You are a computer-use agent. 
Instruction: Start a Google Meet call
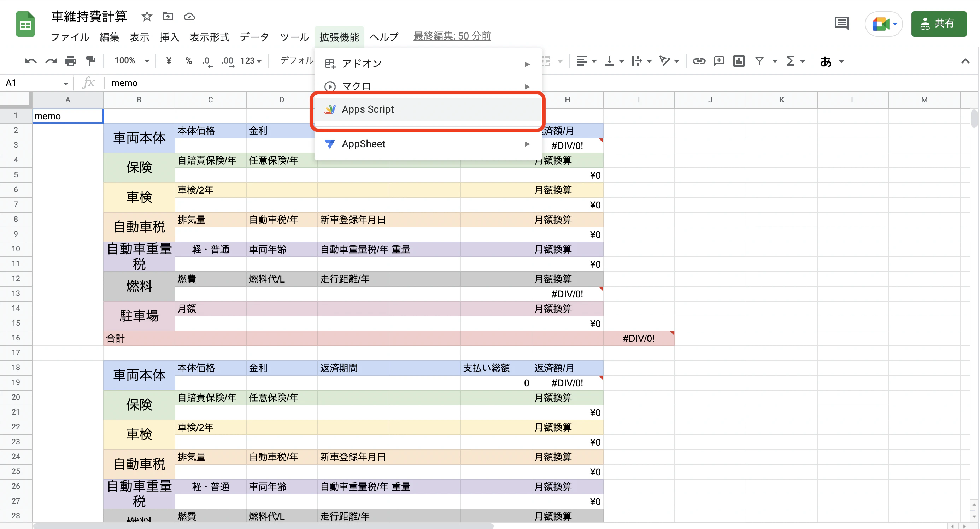(884, 24)
